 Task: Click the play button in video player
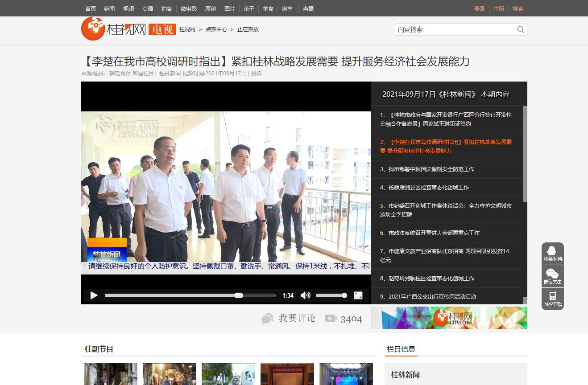(x=94, y=295)
